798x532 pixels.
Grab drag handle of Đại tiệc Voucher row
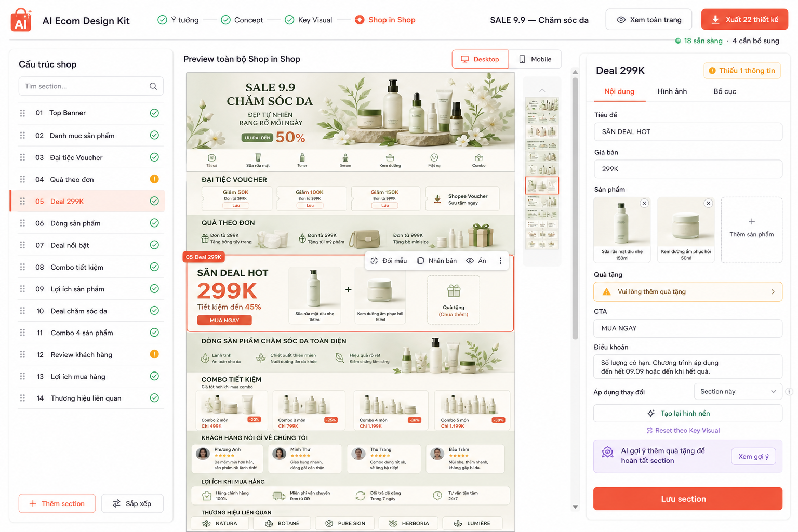[22, 157]
